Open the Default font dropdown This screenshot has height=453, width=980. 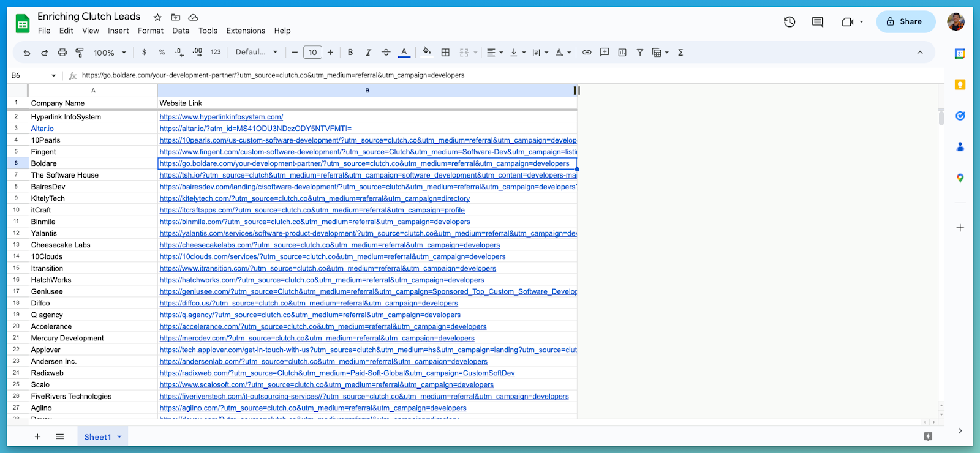click(x=257, y=53)
